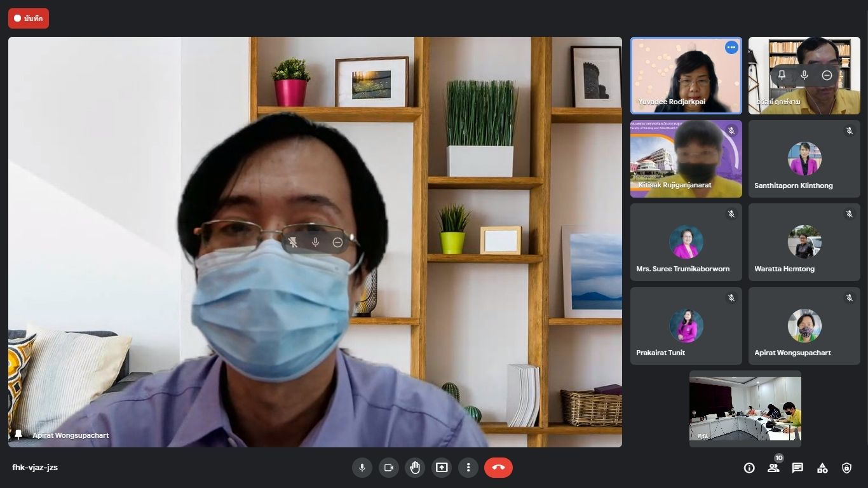Open the activities panel
The height and width of the screenshot is (488, 868).
pyautogui.click(x=822, y=468)
